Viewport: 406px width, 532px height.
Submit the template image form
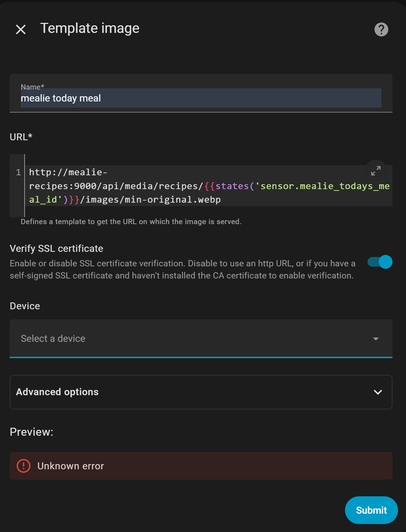click(x=371, y=510)
